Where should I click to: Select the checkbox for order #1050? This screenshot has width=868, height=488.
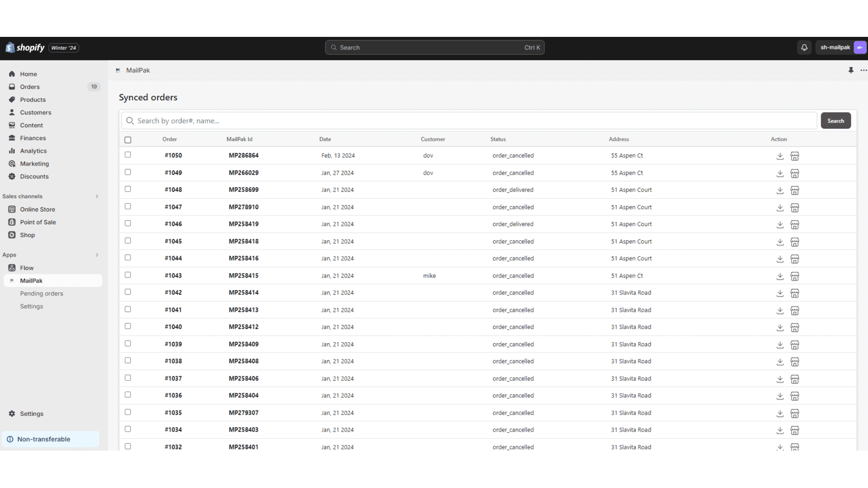(x=128, y=155)
